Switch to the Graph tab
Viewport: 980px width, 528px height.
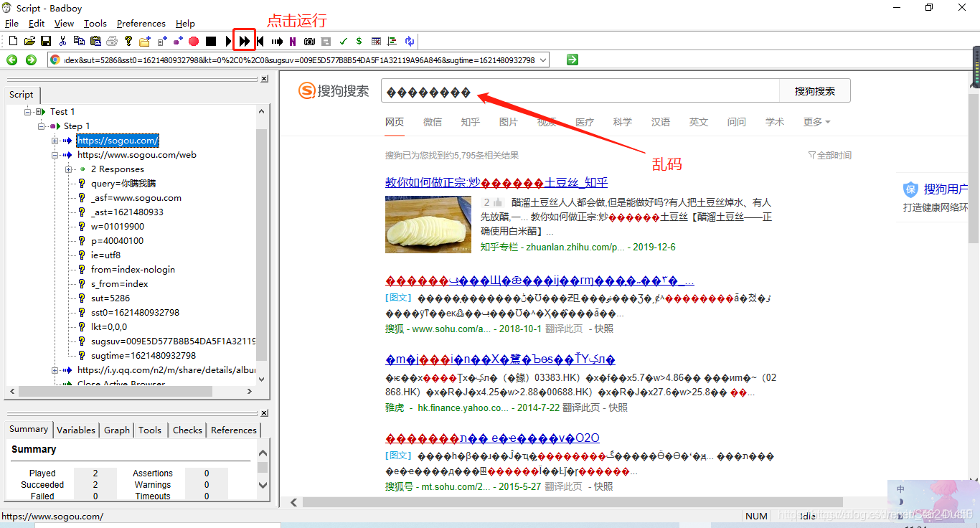coord(117,430)
